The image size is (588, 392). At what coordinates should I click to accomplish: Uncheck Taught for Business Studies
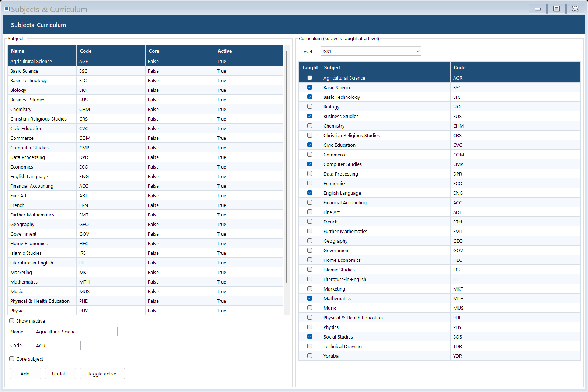click(309, 116)
